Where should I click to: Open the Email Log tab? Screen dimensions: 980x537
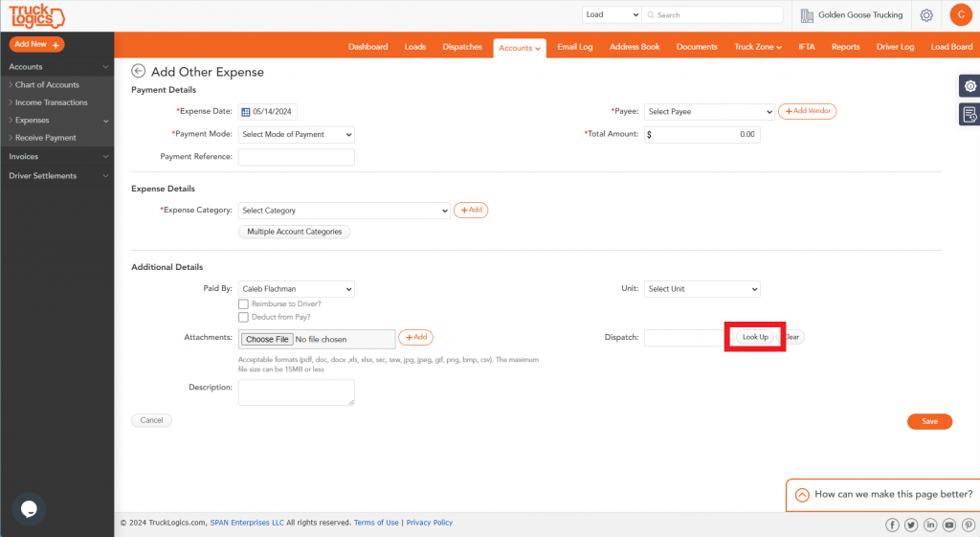(575, 47)
